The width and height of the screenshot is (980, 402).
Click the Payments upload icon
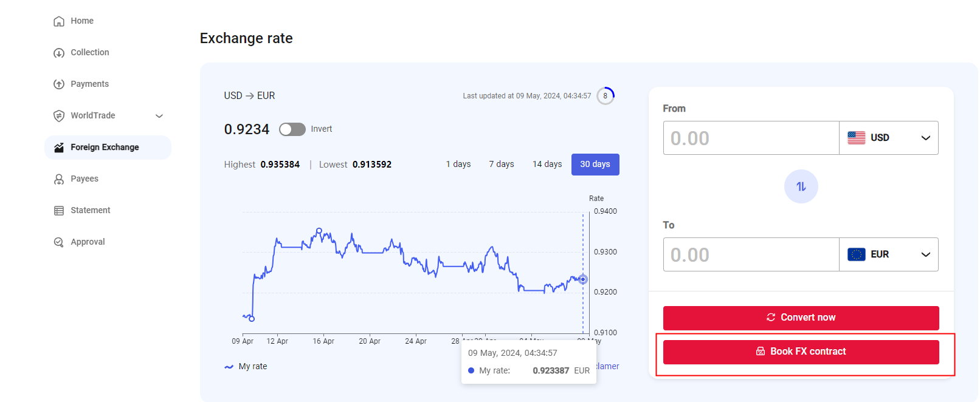click(x=59, y=84)
